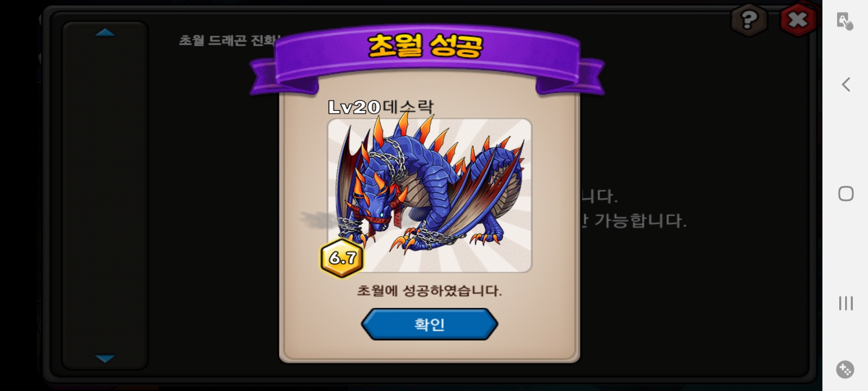Screen dimensions: 868x391
Task: Tap the Android back navigation arrow
Action: (846, 84)
